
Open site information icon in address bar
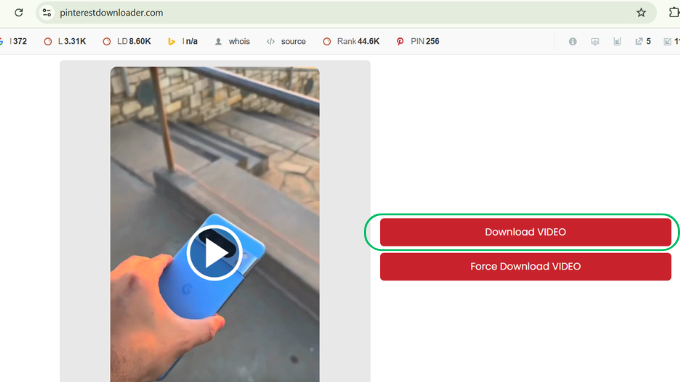tap(47, 13)
